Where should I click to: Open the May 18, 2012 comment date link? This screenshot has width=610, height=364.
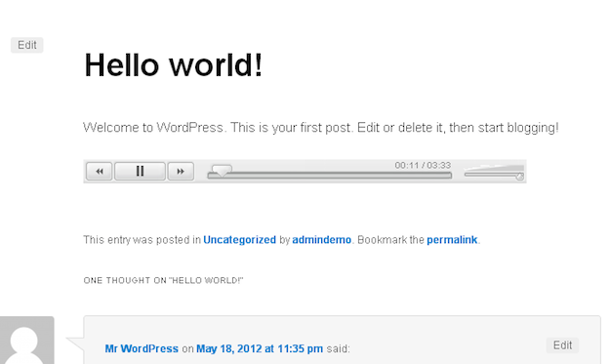tap(260, 348)
